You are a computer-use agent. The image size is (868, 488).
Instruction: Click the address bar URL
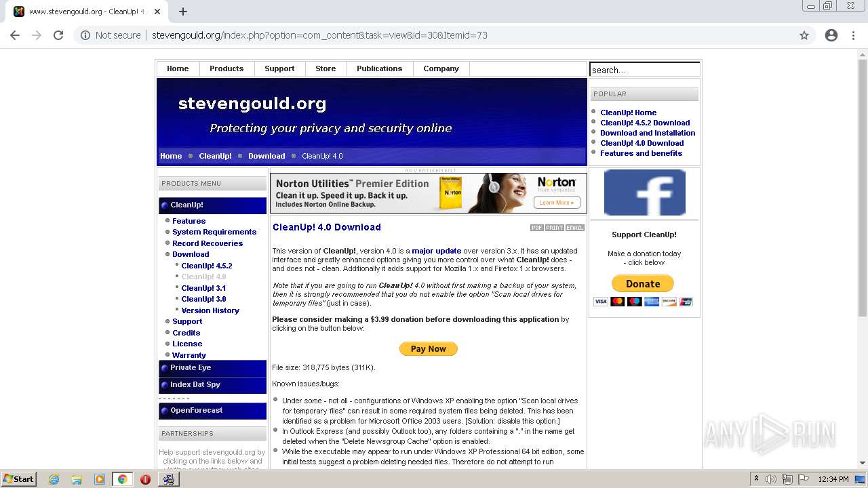(x=319, y=35)
